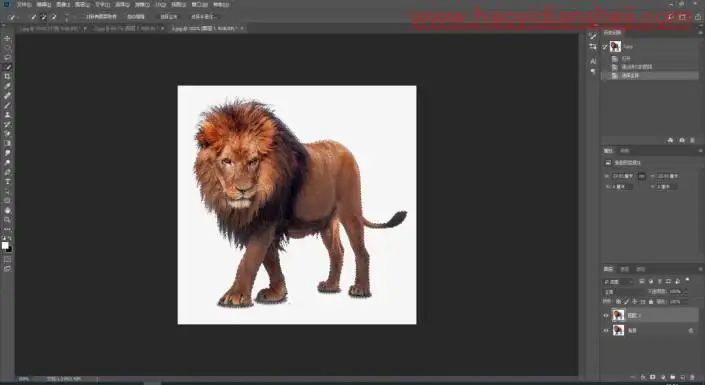Open the layer fill value field
The height and width of the screenshot is (385, 705).
click(x=675, y=301)
